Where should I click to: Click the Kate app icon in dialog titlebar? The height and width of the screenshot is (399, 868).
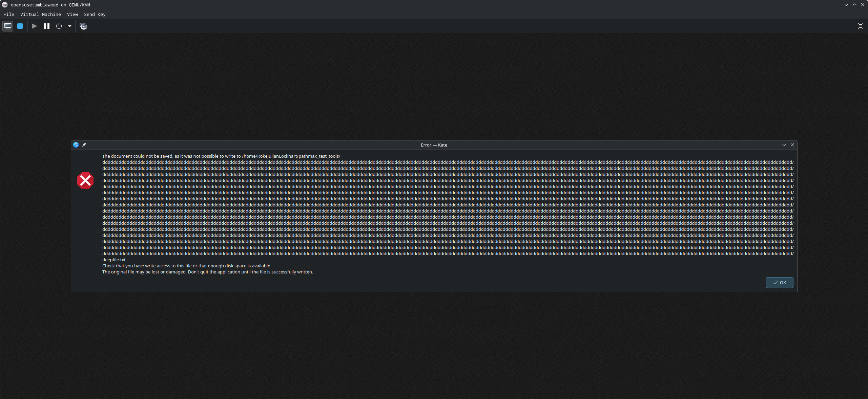(x=76, y=145)
